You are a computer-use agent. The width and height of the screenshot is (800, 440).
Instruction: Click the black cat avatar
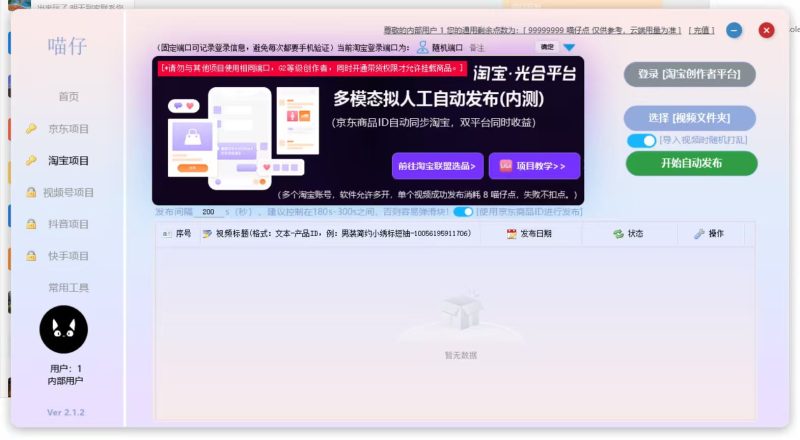click(x=64, y=329)
